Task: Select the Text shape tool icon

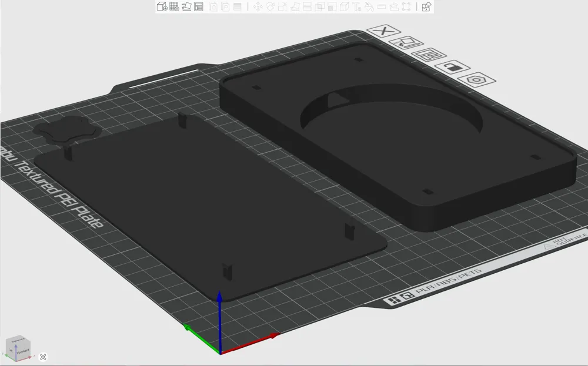Action: coord(357,6)
